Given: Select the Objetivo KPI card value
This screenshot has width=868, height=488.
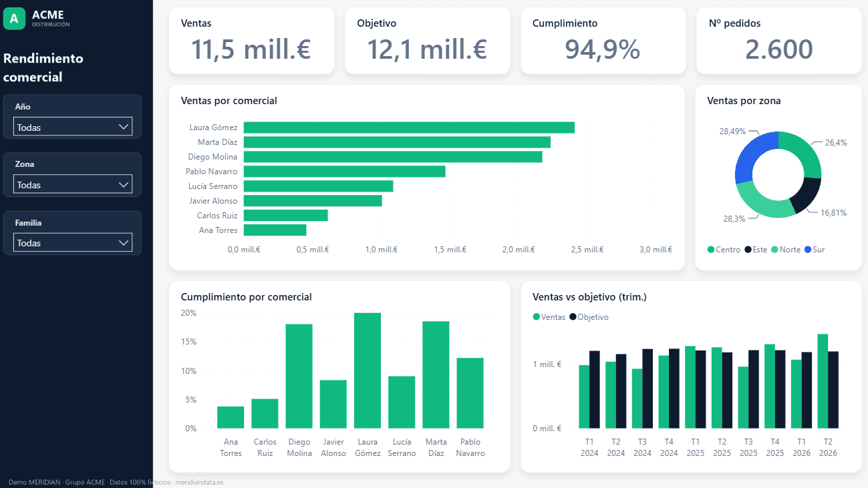Looking at the screenshot, I should 427,49.
